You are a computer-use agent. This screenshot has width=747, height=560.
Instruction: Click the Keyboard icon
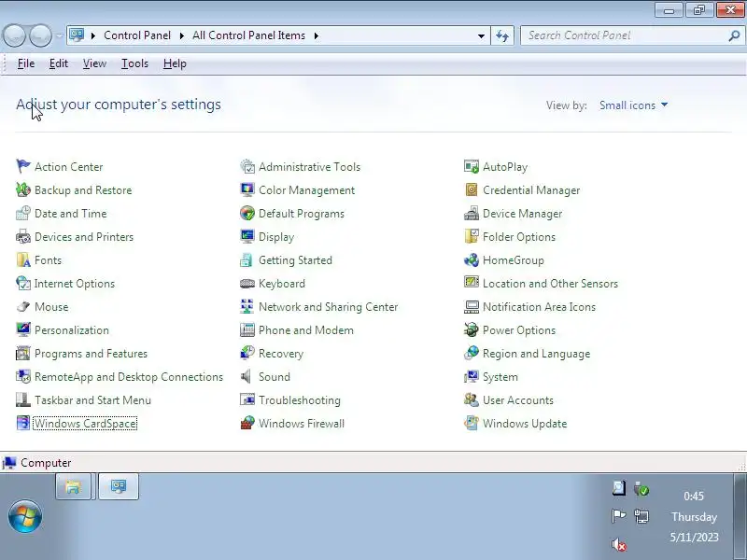pyautogui.click(x=247, y=284)
